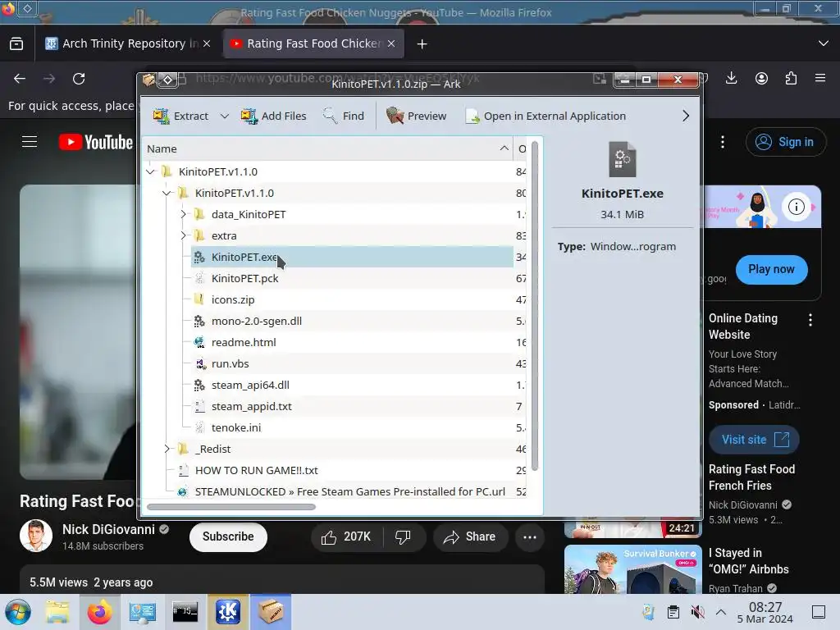This screenshot has width=840, height=630.
Task: Switch to Arch Trinity Repository tab
Action: pos(123,44)
